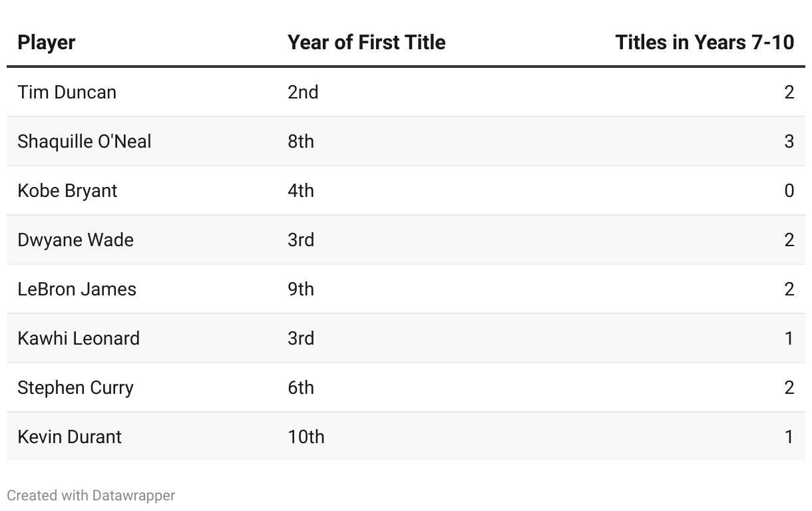Click Stephen Curry's 6th first-title value
The image size is (812, 511).
click(x=301, y=387)
